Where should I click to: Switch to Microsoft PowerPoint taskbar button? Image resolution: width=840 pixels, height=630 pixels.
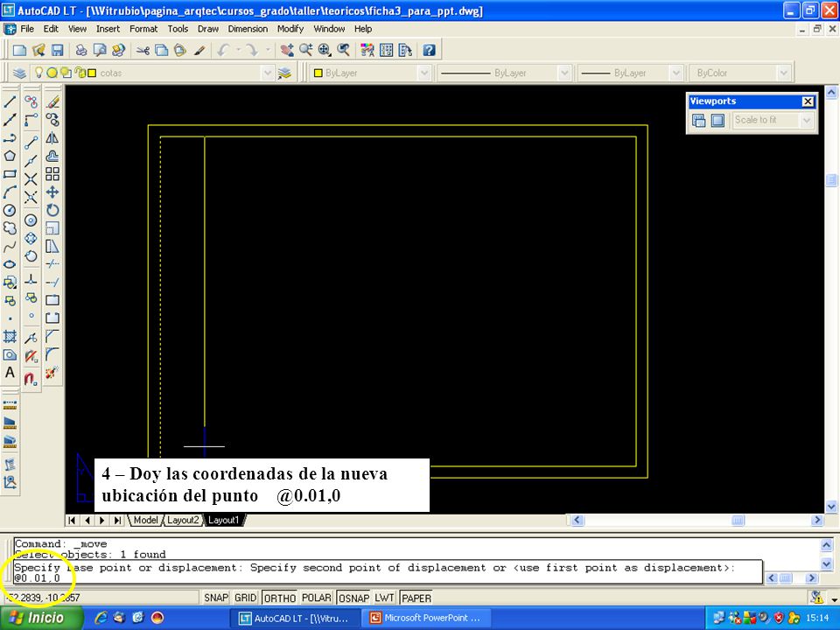427,619
